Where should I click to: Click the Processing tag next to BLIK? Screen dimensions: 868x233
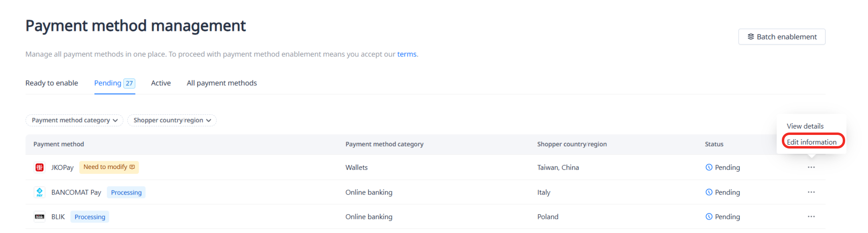(90, 217)
